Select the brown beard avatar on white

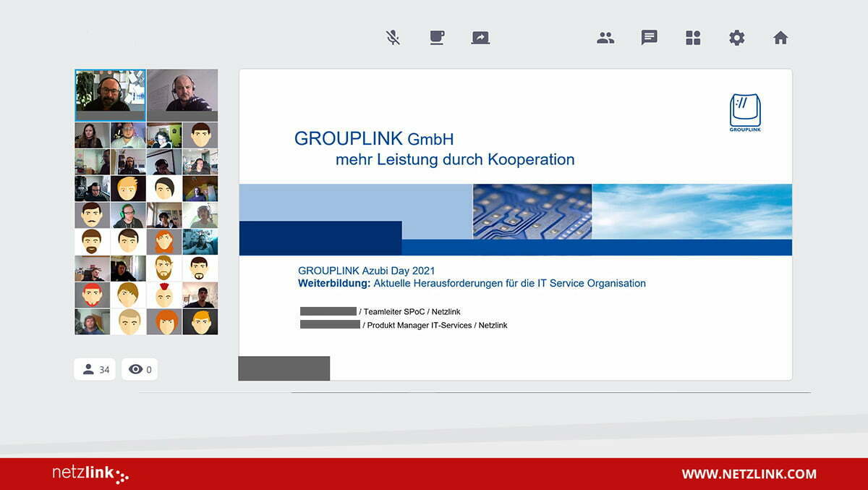93,242
